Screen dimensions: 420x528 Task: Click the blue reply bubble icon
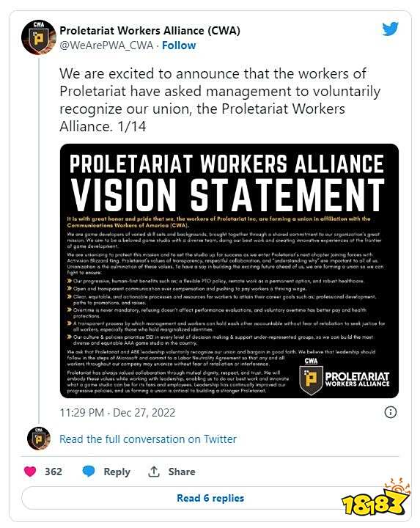pyautogui.click(x=89, y=471)
